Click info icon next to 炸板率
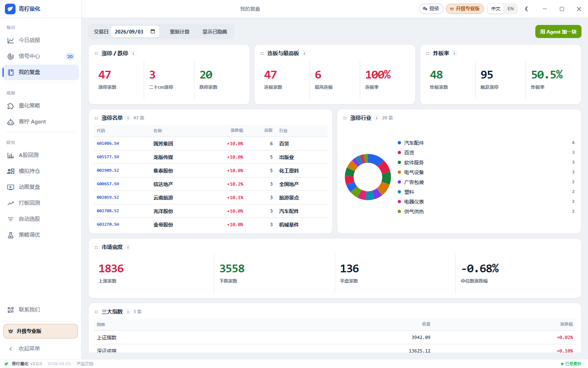588x368 pixels. [454, 53]
